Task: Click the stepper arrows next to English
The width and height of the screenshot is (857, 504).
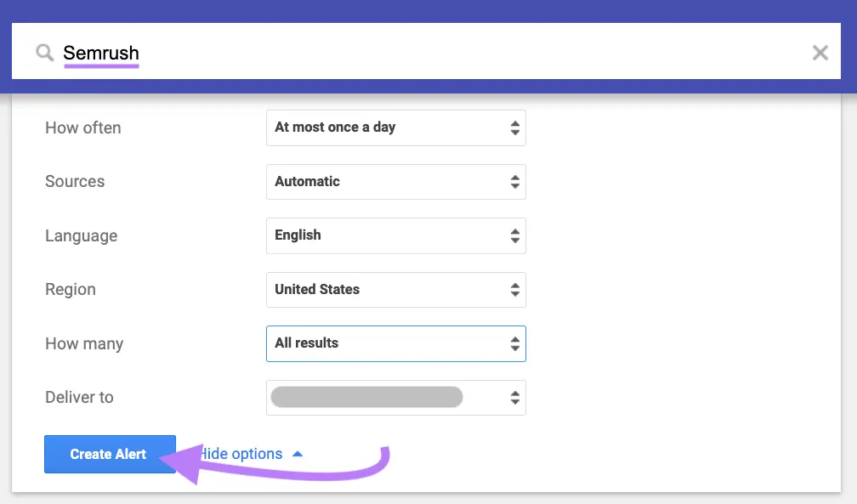Action: click(514, 235)
